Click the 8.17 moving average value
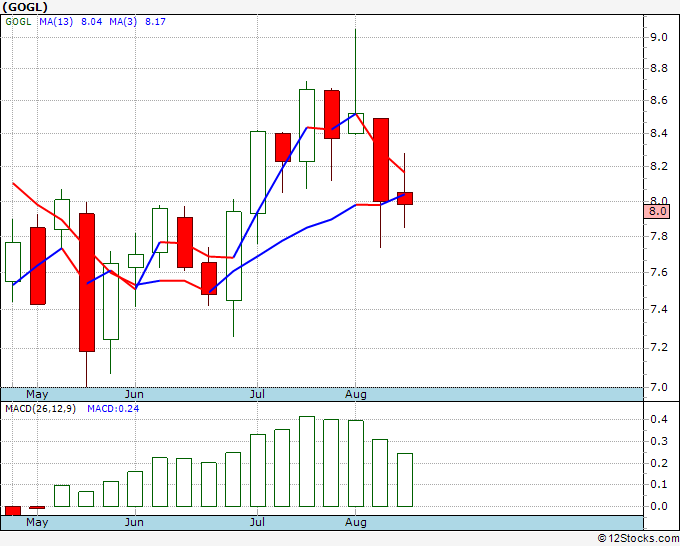Image resolution: width=680 pixels, height=546 pixels. (x=155, y=22)
